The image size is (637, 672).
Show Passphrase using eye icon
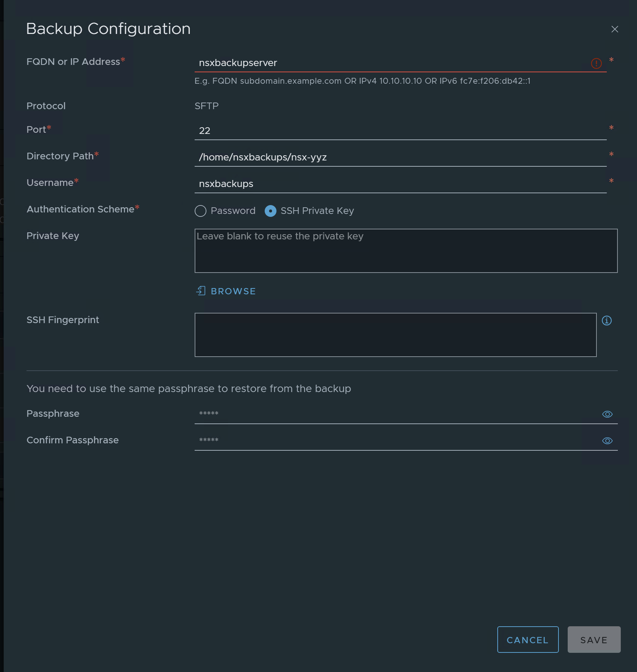(607, 414)
